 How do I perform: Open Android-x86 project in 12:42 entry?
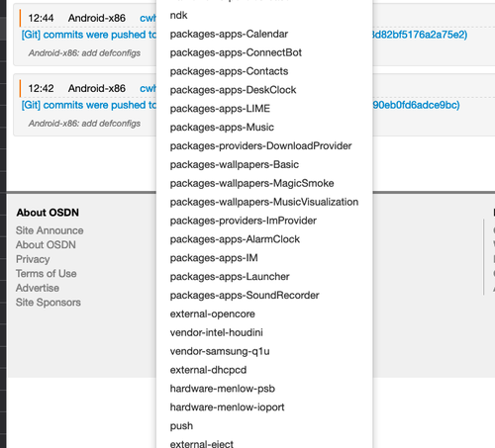[x=97, y=88]
